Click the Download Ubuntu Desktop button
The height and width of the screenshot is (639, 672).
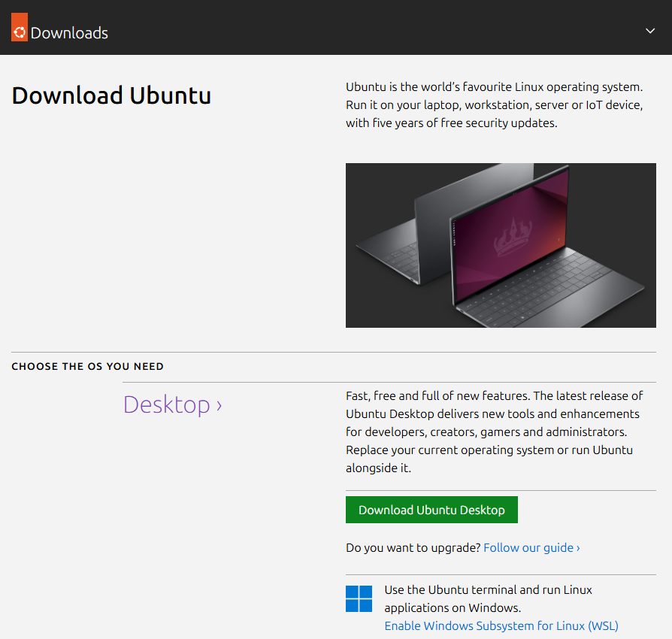431,510
